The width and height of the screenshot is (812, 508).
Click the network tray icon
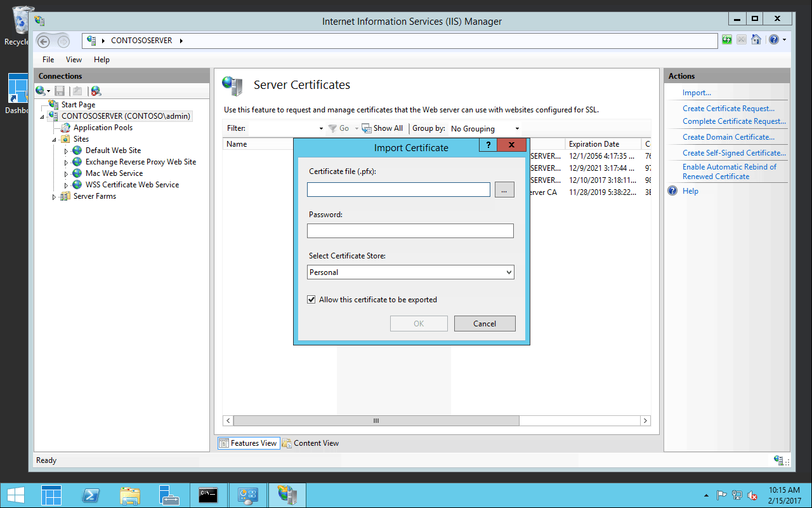point(737,495)
